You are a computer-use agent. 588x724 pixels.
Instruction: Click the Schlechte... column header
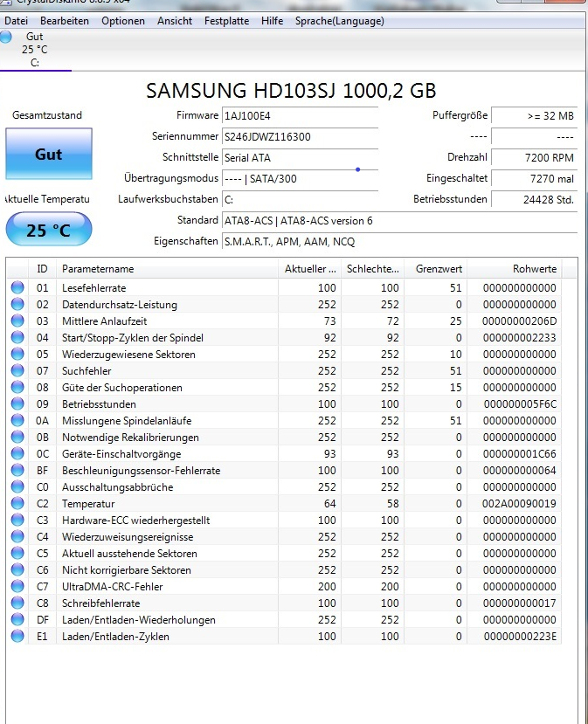(x=372, y=269)
